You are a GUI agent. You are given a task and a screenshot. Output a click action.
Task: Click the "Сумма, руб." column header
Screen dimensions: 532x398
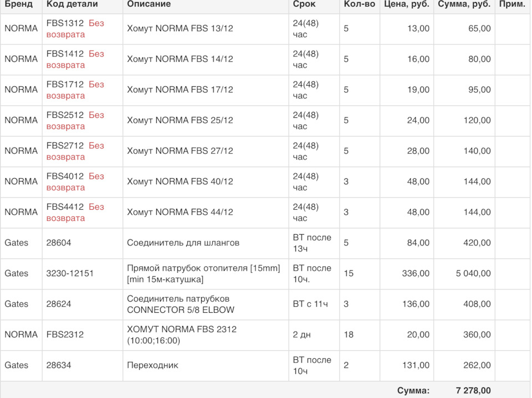[464, 4]
